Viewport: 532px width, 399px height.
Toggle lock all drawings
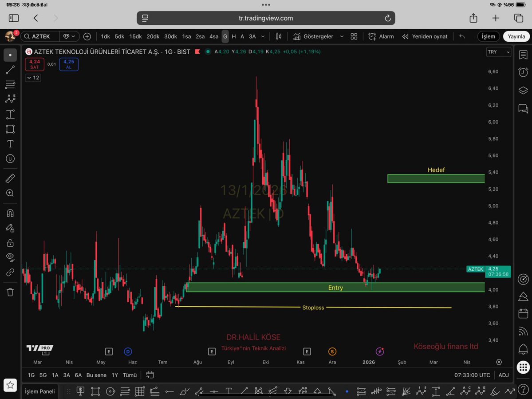coord(10,243)
